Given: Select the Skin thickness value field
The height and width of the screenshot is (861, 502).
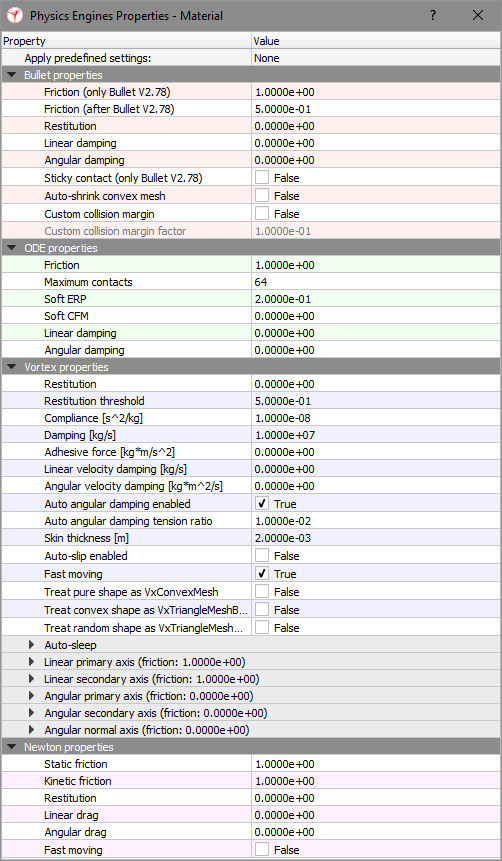Looking at the screenshot, I should click(376, 538).
